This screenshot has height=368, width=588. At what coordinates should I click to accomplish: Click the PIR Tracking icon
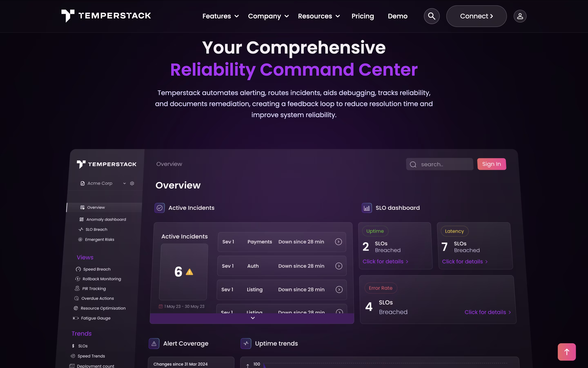tap(77, 288)
